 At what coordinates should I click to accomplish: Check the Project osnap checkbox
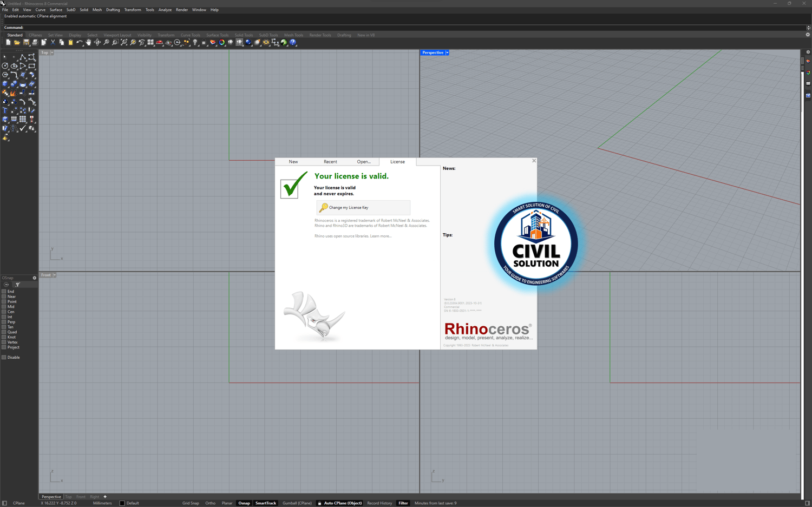click(4, 347)
